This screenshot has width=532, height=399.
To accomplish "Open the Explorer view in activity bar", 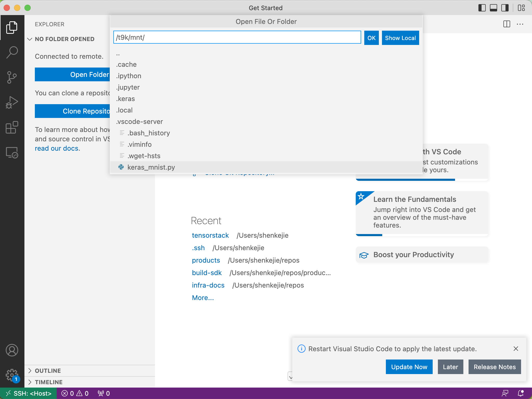I will tap(12, 27).
